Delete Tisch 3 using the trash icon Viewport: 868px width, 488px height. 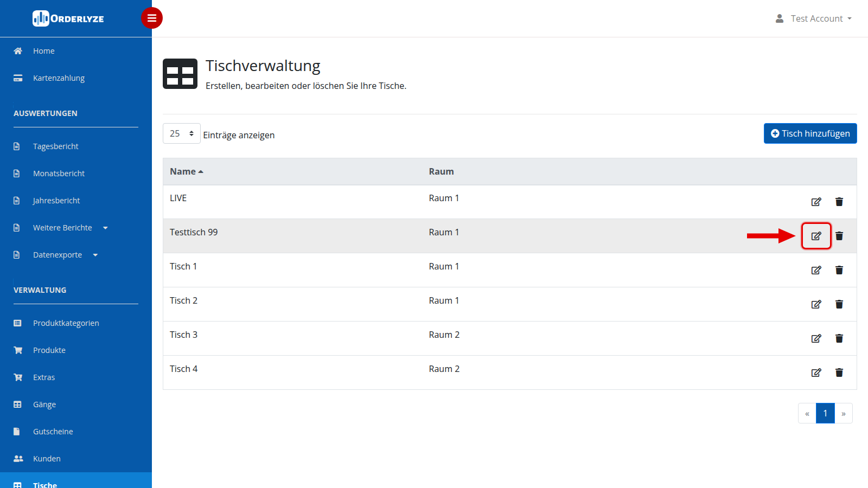pos(839,338)
